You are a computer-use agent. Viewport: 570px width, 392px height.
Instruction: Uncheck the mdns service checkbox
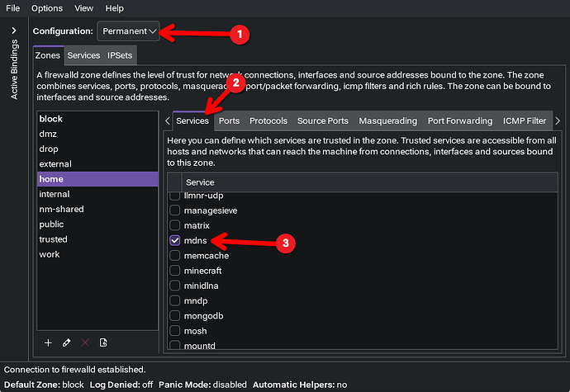point(175,240)
